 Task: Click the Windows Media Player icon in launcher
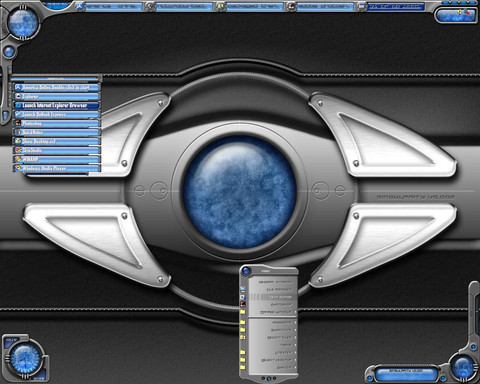(18, 168)
